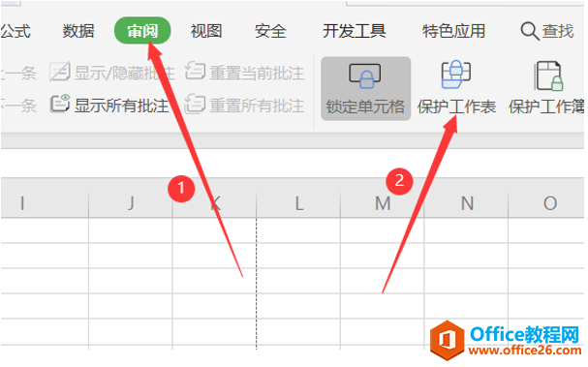
Task: Click the 重置所有批注 icon
Action: (195, 104)
